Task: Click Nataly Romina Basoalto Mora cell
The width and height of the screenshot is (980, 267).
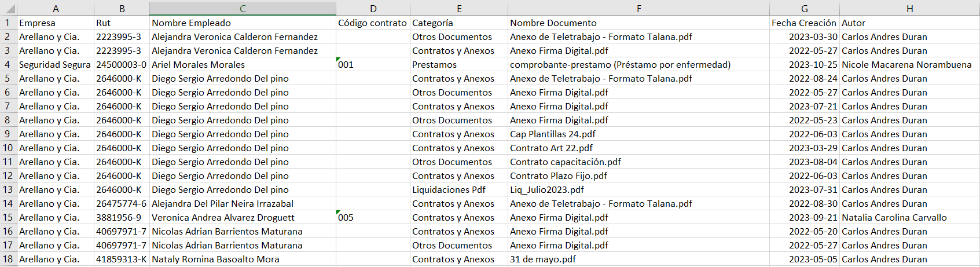Action: pos(243,259)
